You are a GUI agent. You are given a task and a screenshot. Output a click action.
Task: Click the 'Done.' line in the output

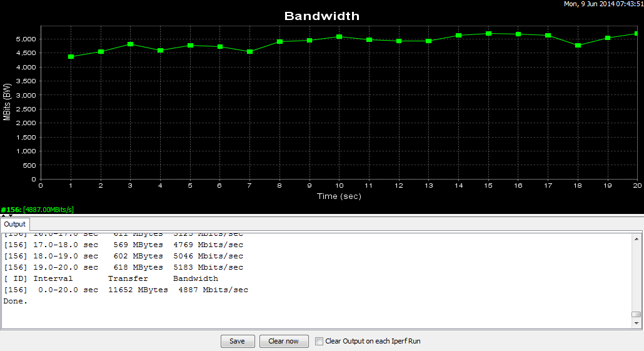click(16, 301)
